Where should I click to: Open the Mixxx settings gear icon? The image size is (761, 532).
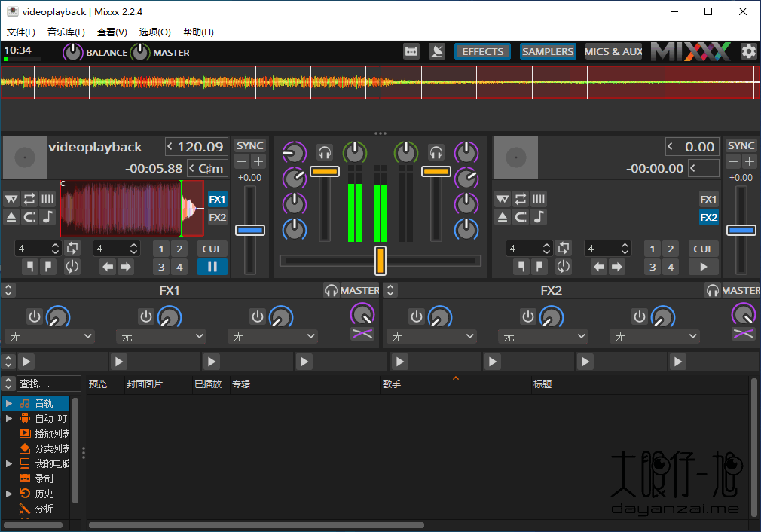point(749,51)
